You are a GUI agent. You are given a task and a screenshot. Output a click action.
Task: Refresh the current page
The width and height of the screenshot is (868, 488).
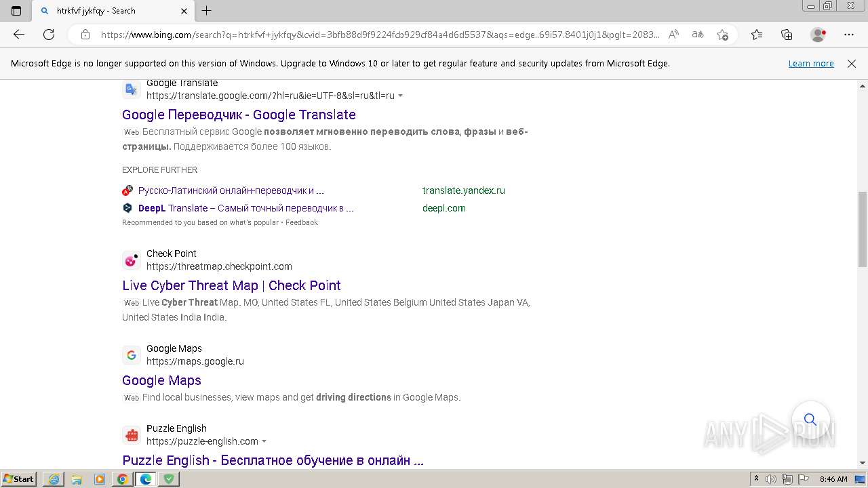[x=49, y=35]
